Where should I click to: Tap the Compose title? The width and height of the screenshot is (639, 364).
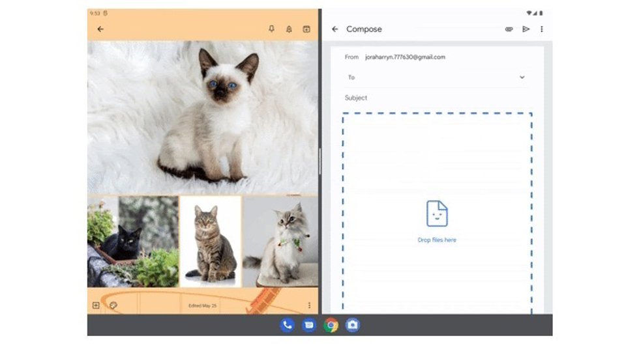click(x=364, y=29)
